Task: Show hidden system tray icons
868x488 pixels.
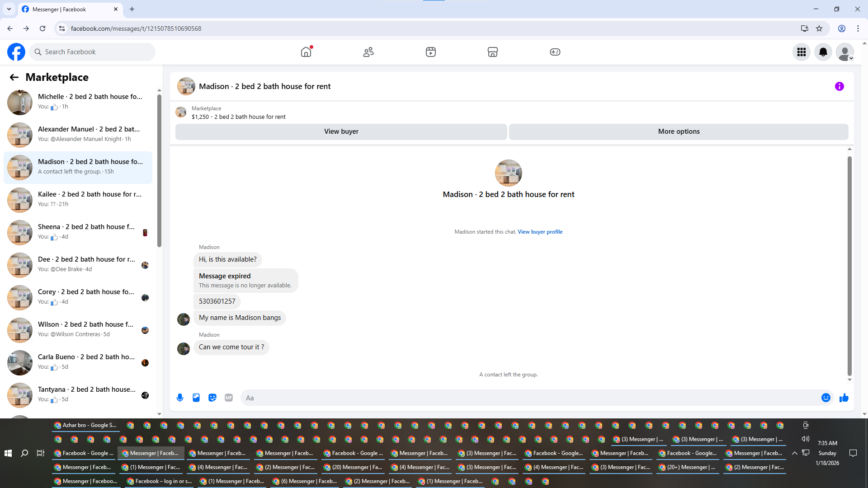Action: (x=794, y=453)
